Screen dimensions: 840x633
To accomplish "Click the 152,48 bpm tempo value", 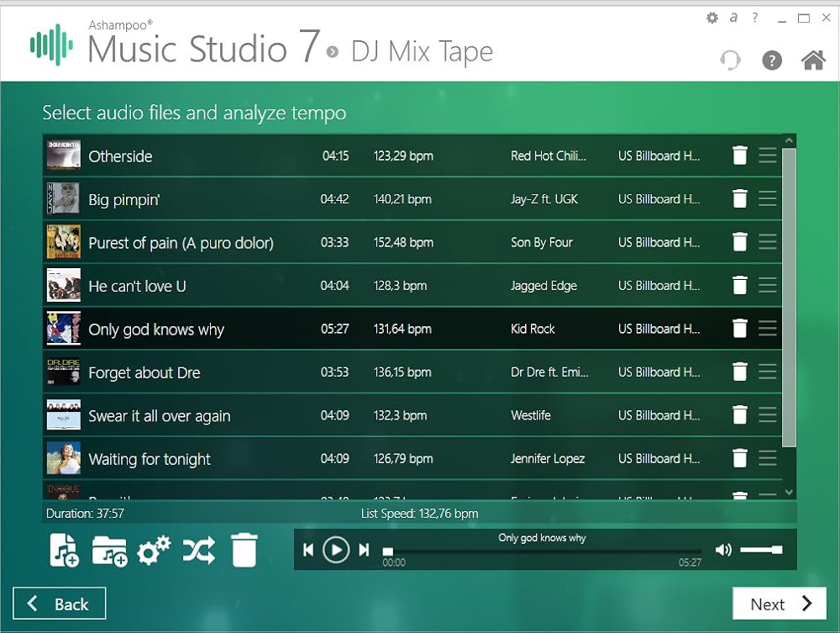I will point(403,242).
